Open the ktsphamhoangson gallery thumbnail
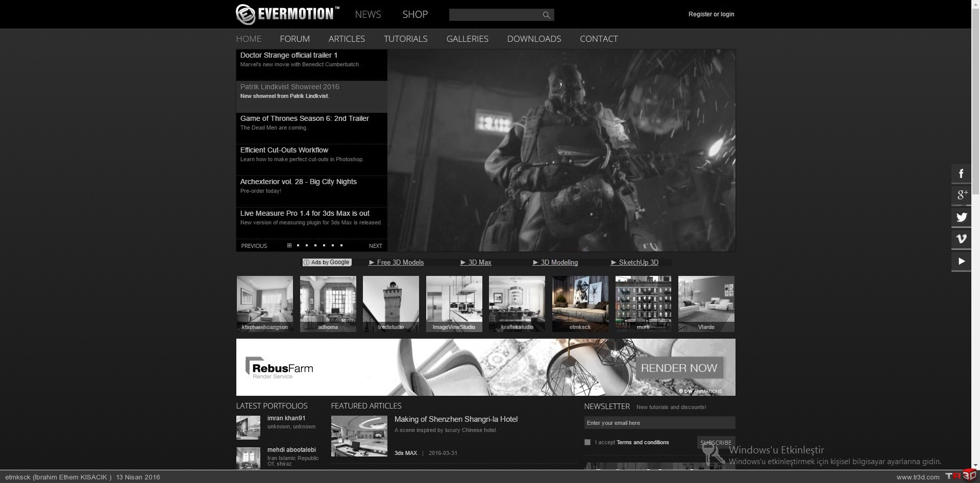980x483 pixels. [x=264, y=304]
